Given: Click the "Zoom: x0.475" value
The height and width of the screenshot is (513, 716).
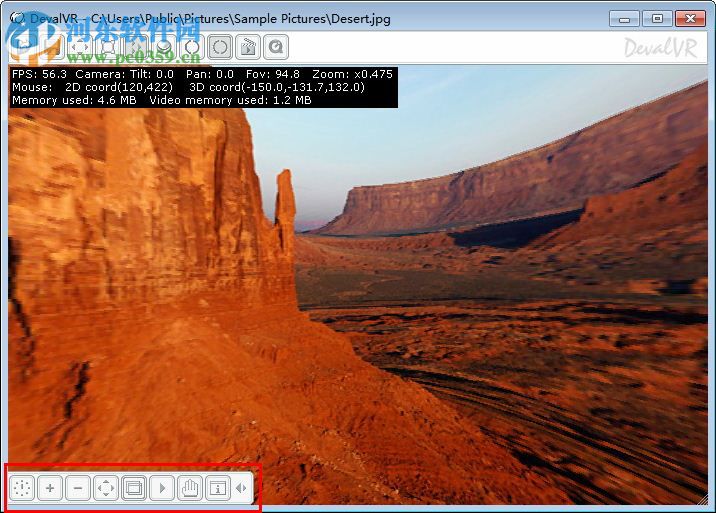Looking at the screenshot, I should coord(352,74).
